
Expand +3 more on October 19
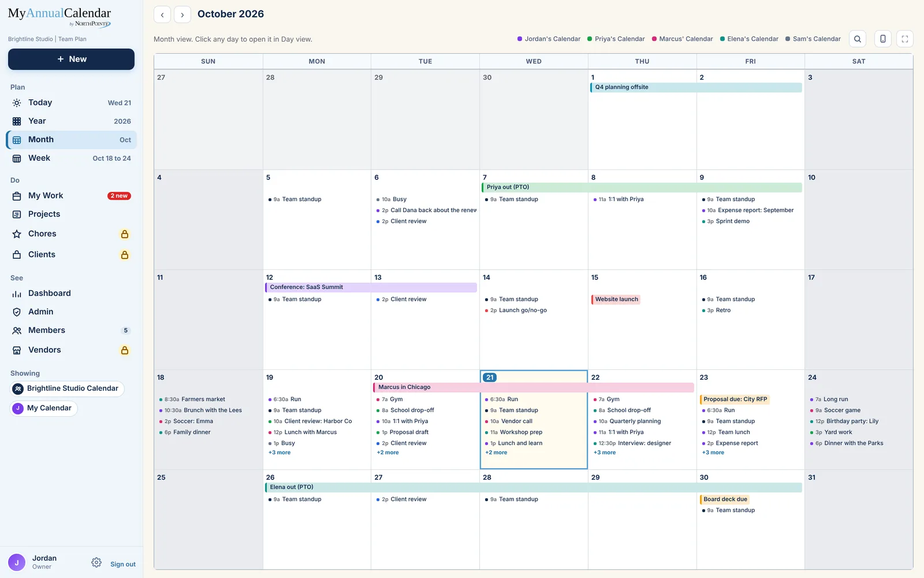point(280,453)
